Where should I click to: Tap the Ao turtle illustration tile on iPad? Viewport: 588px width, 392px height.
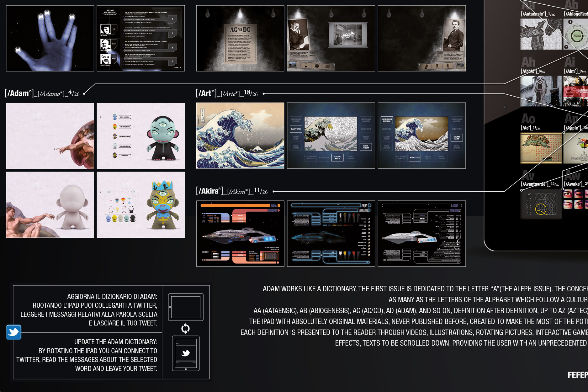coord(541,148)
